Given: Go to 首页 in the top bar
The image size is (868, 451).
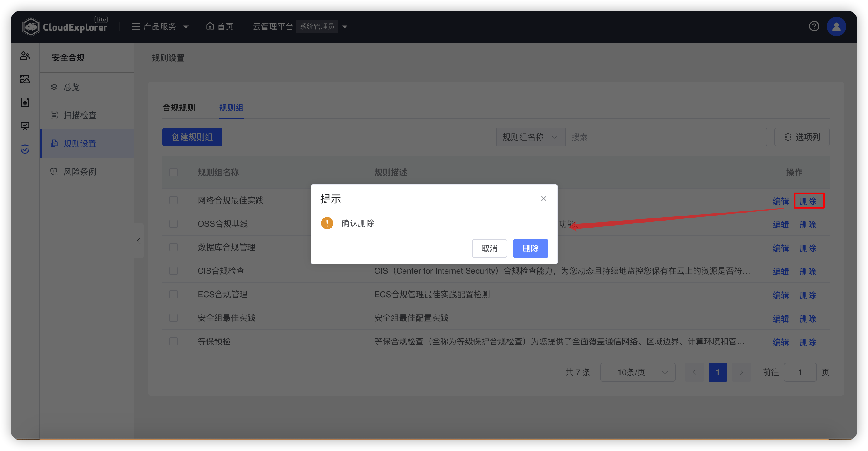Looking at the screenshot, I should (x=220, y=26).
